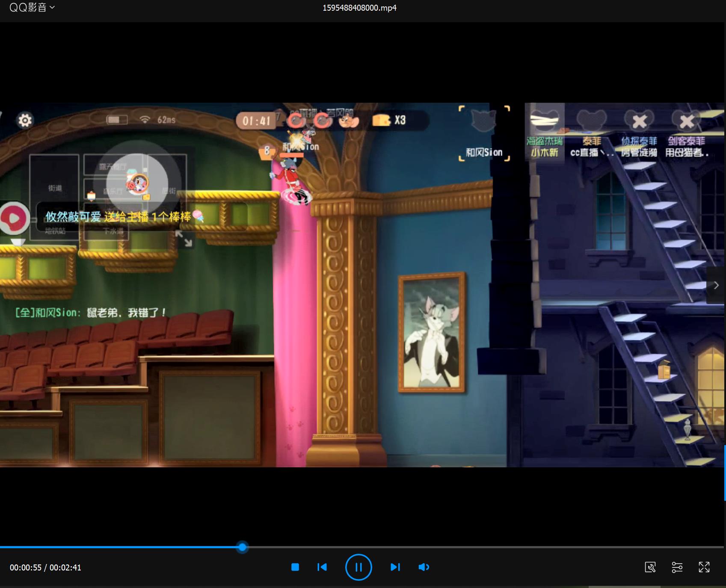The image size is (726, 588).
Task: Click the 01:41 game timer
Action: (257, 121)
